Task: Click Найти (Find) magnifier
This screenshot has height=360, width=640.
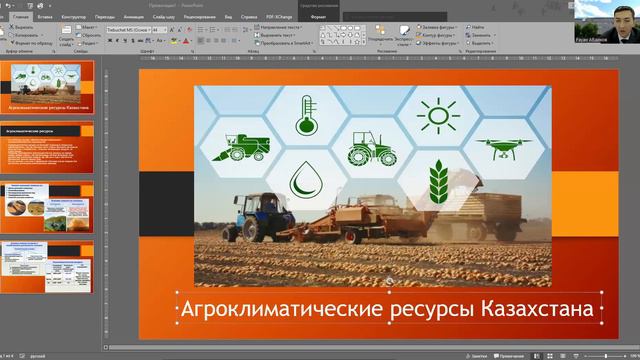Action: click(x=475, y=27)
